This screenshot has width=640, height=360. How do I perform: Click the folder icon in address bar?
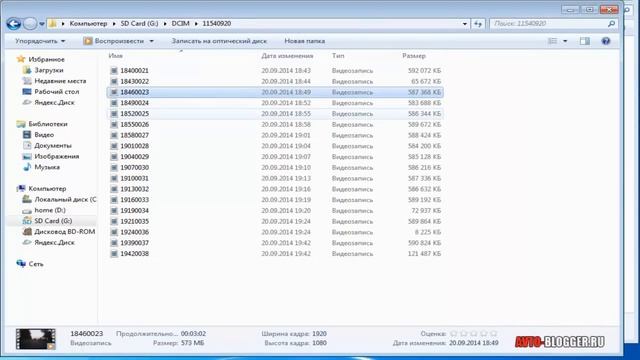point(53,24)
